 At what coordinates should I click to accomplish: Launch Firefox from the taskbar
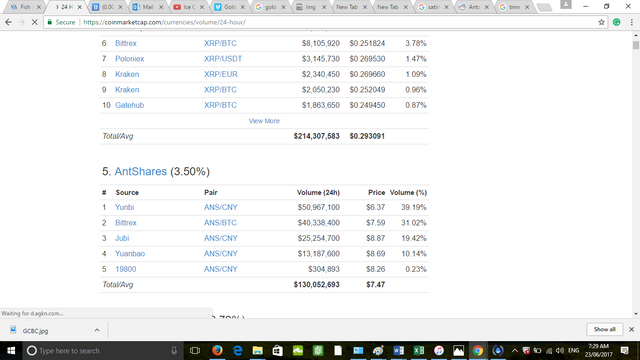pos(217,351)
